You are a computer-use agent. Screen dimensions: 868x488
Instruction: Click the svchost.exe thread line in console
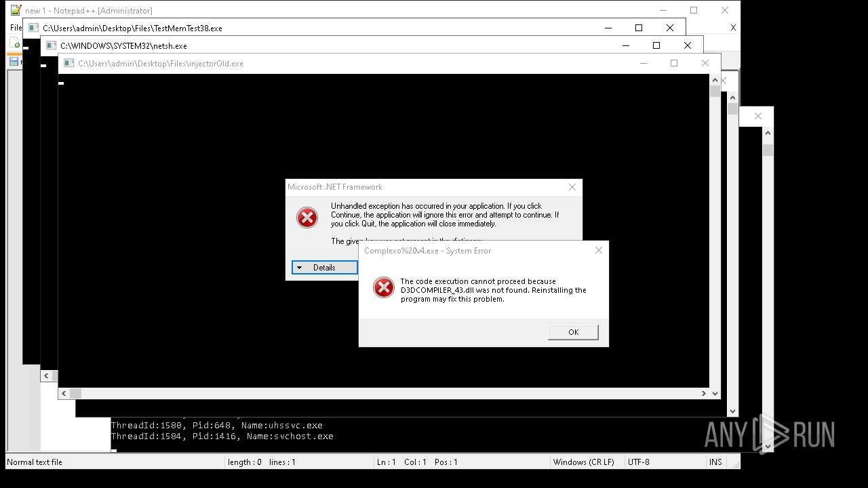click(x=222, y=436)
